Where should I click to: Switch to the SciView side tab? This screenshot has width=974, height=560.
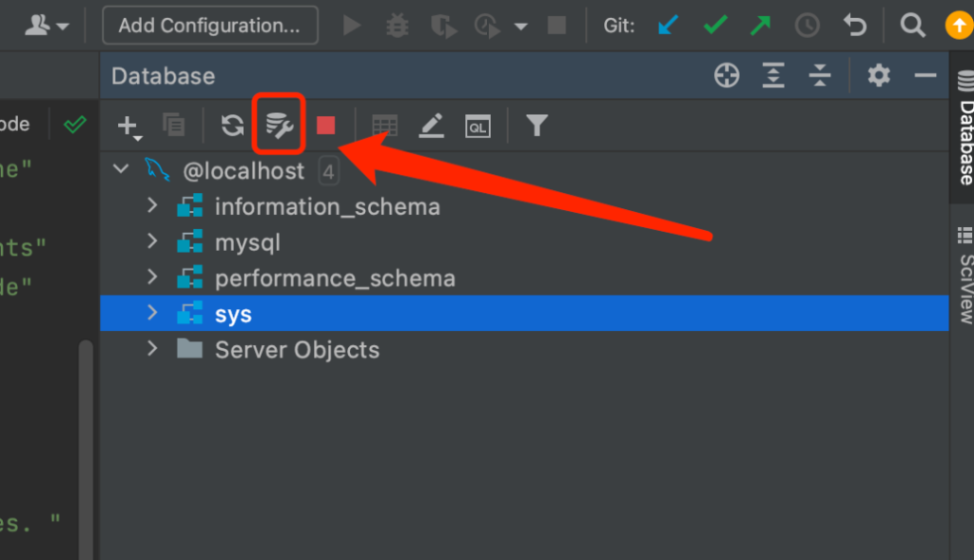[x=964, y=276]
